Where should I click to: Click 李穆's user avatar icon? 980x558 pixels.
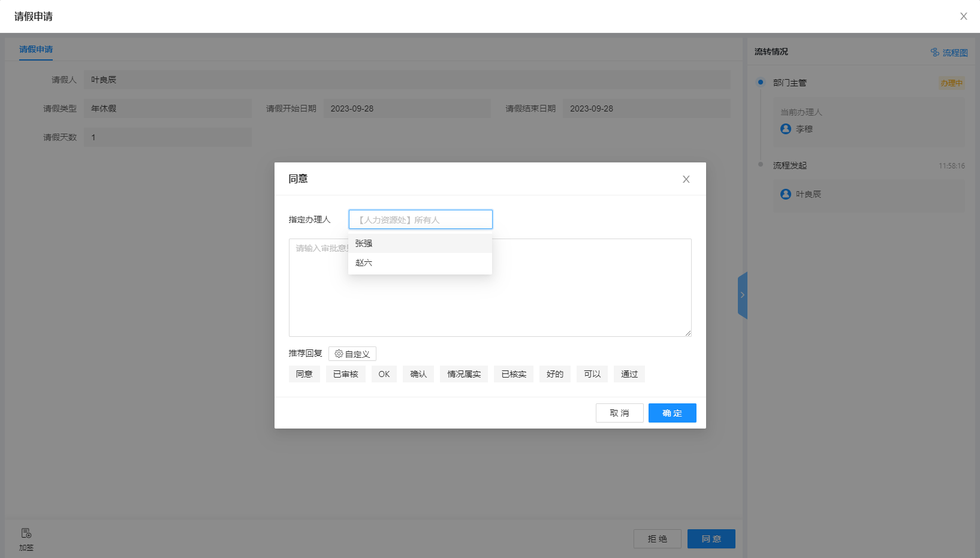point(785,129)
